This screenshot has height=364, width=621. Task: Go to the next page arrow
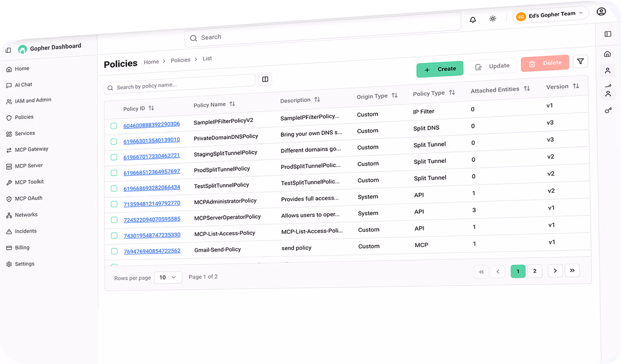(555, 271)
